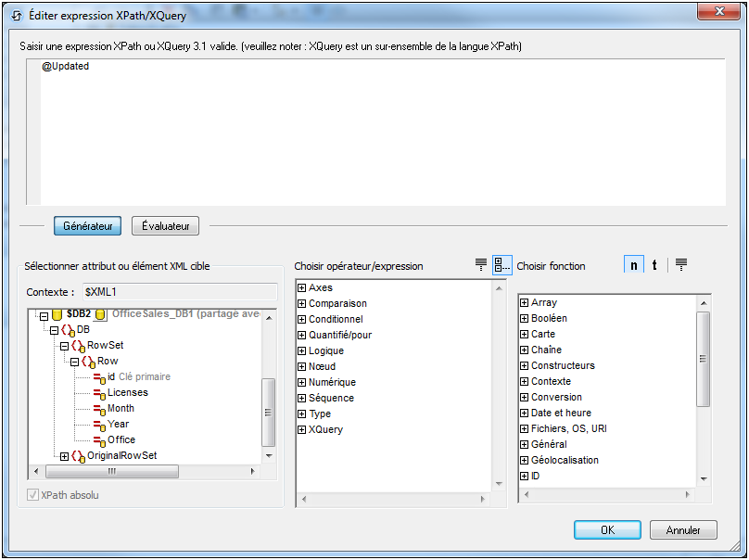Viewport: 749px width, 560px height.
Task: Click the $DB2 database icon
Action: [57, 314]
